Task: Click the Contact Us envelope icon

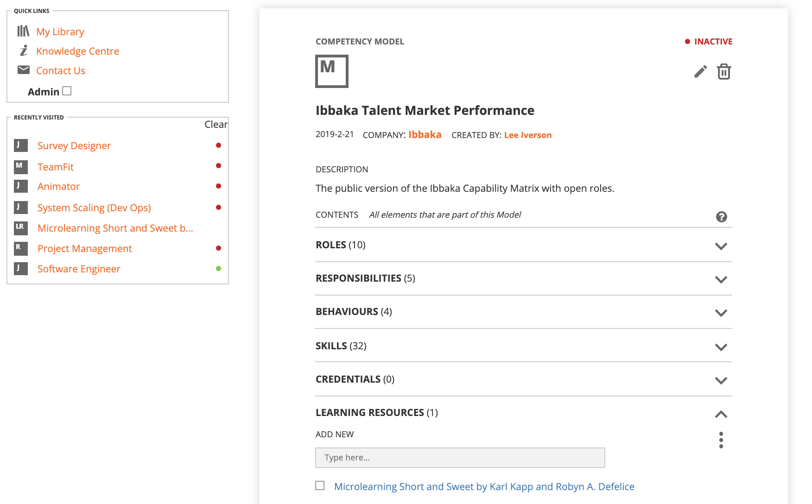Action: pyautogui.click(x=23, y=69)
